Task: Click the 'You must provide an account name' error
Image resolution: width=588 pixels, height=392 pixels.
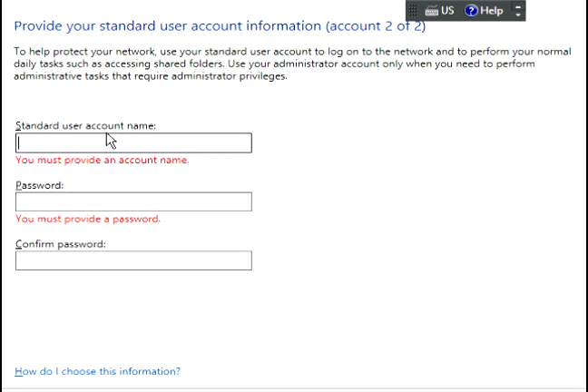Action: click(102, 160)
